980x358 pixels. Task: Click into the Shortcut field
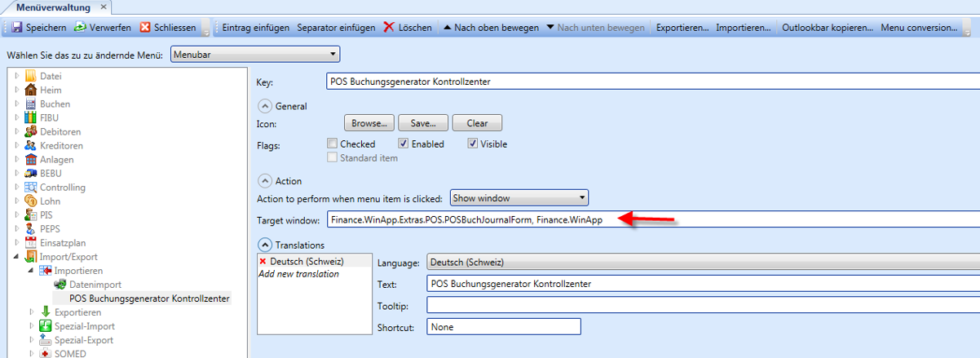(503, 326)
